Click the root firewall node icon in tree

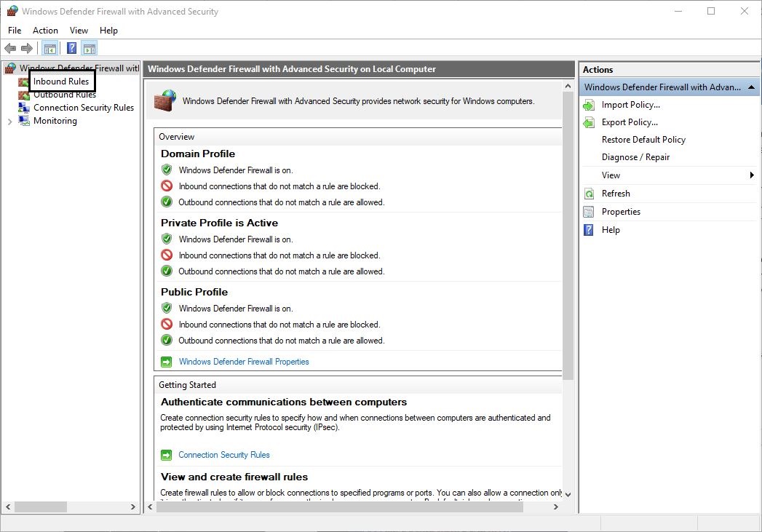[9, 68]
